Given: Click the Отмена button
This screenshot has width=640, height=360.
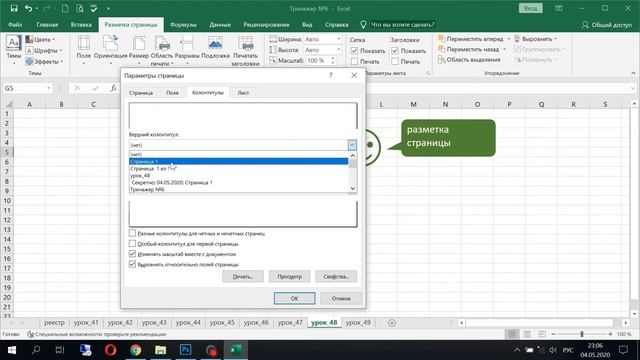Looking at the screenshot, I should pos(341,298).
